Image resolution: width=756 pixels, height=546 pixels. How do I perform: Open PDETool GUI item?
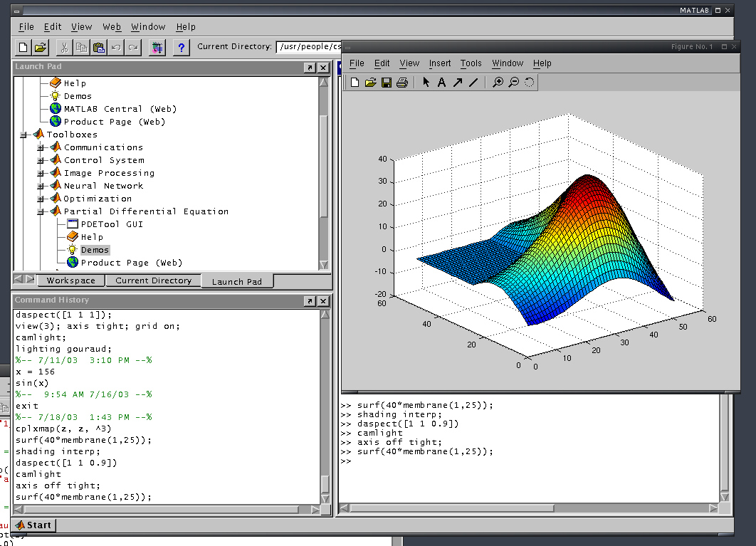pyautogui.click(x=111, y=224)
